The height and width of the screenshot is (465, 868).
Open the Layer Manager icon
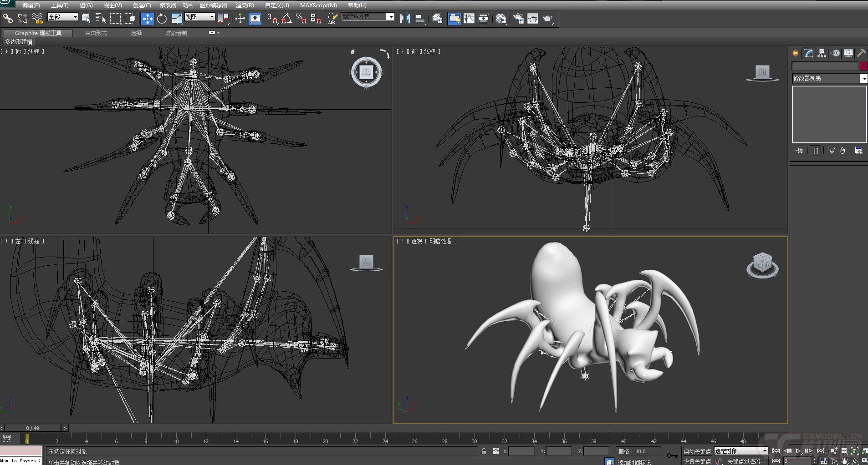pos(438,18)
